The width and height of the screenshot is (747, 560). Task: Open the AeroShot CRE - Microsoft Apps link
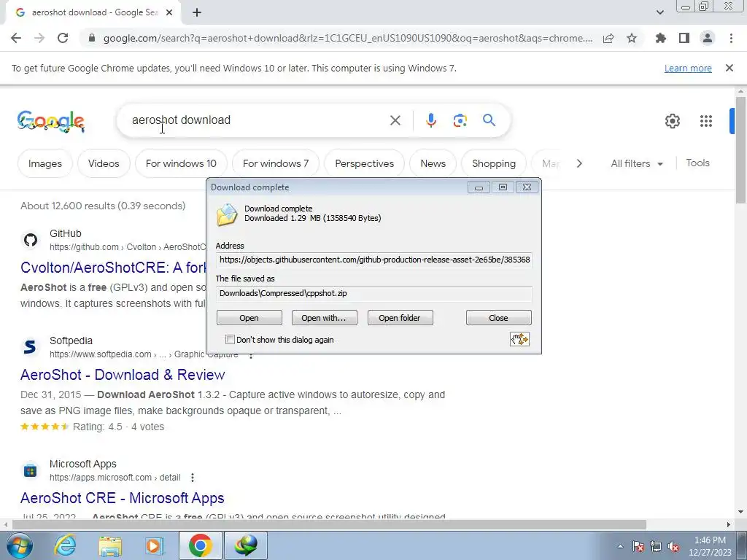pos(122,498)
